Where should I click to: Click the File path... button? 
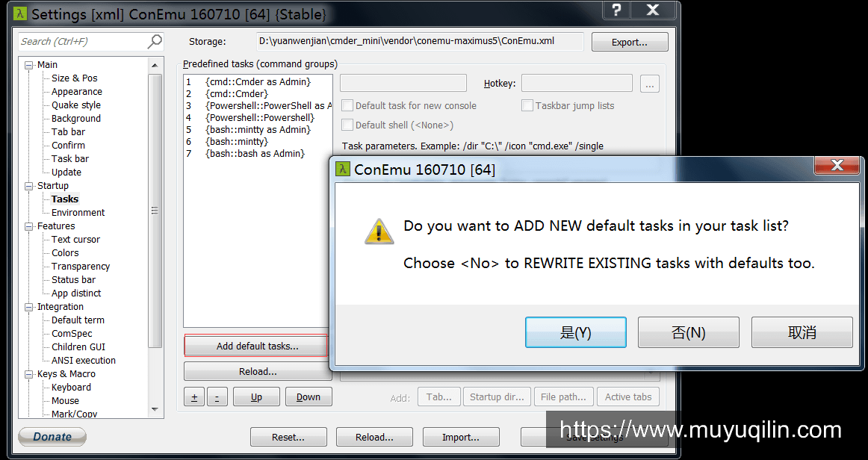point(563,397)
